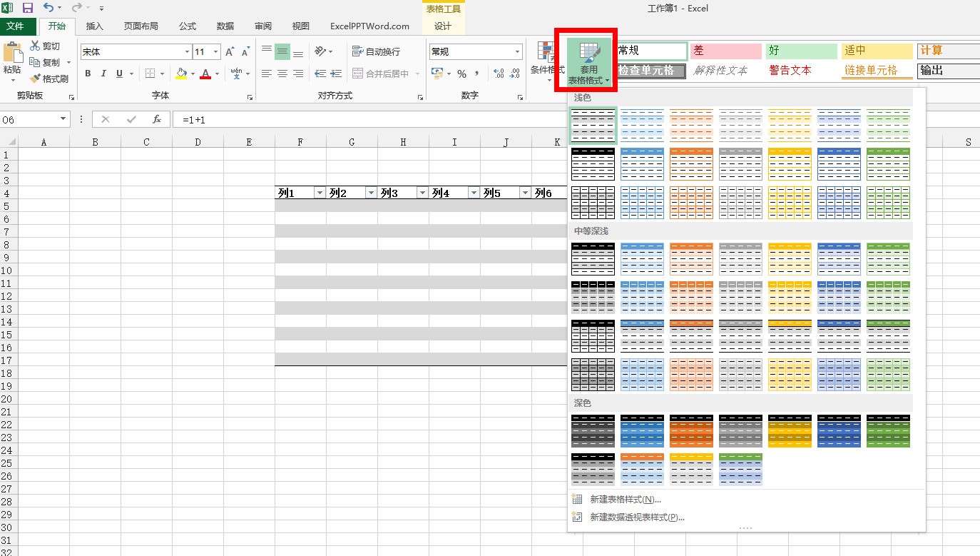Copy selection using 复制
Image resolution: width=980 pixels, height=556 pixels.
pyautogui.click(x=46, y=62)
